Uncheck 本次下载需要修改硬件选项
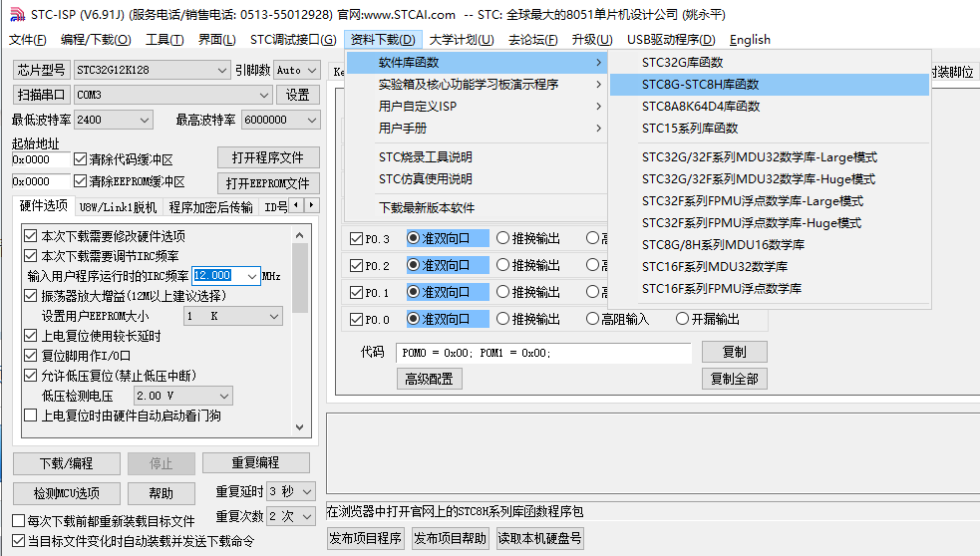The image size is (980, 556). (x=30, y=236)
